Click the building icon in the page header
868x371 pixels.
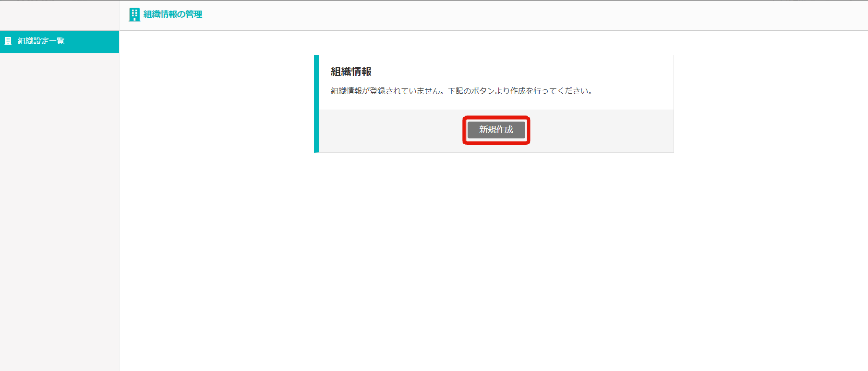(134, 14)
